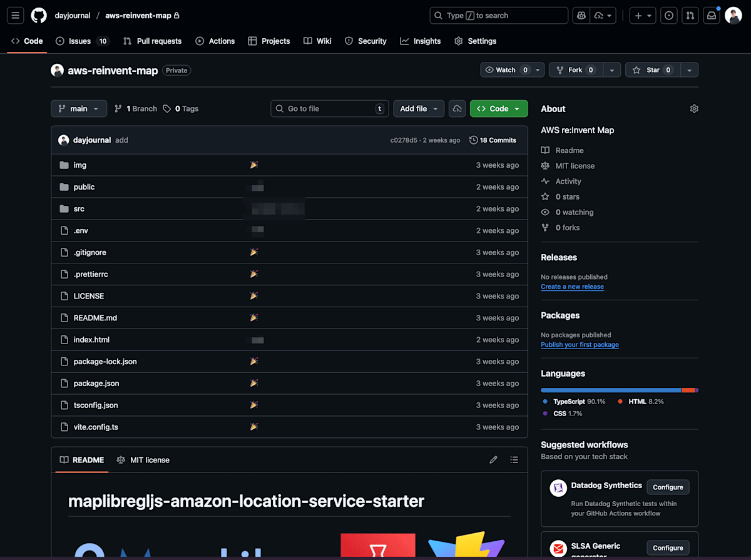Image resolution: width=751 pixels, height=560 pixels.
Task: Click the About settings gear icon
Action: pos(694,109)
